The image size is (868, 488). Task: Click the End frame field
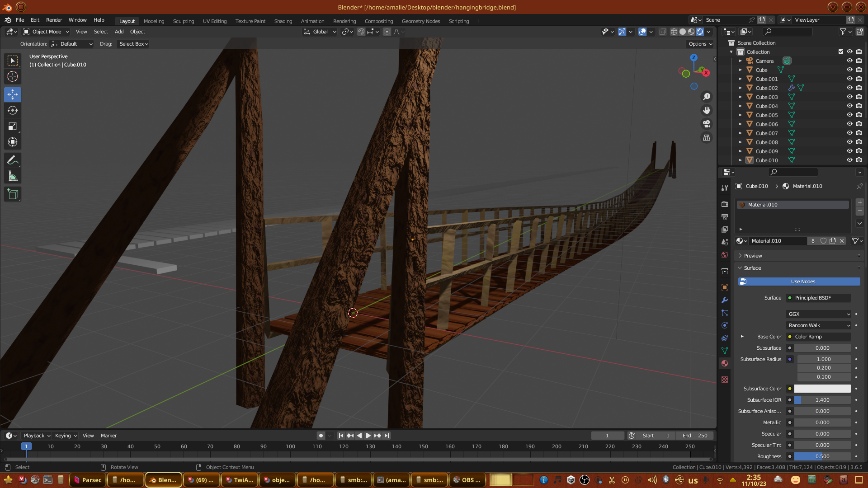click(695, 436)
